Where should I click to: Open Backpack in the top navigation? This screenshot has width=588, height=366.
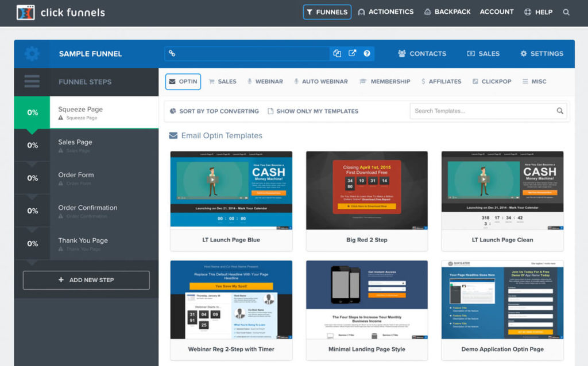[x=447, y=12]
